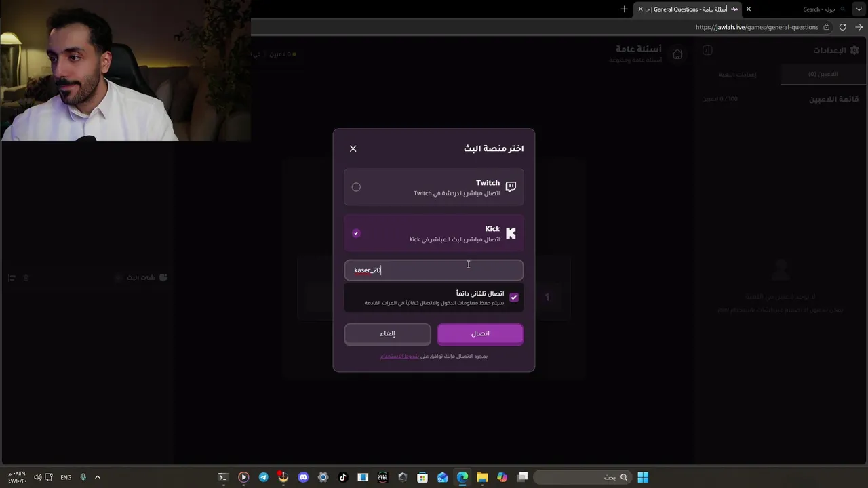This screenshot has height=488, width=868.
Task: Click the Twitch logo icon
Action: point(511,187)
